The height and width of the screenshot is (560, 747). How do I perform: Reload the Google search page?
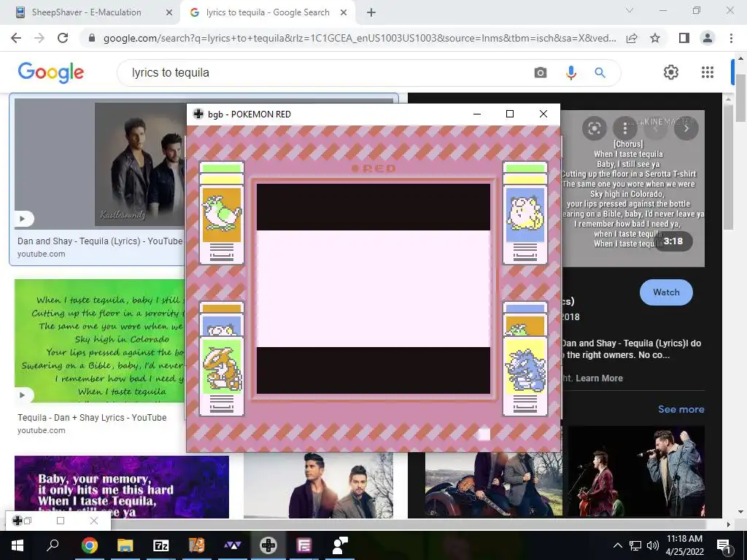pyautogui.click(x=63, y=38)
